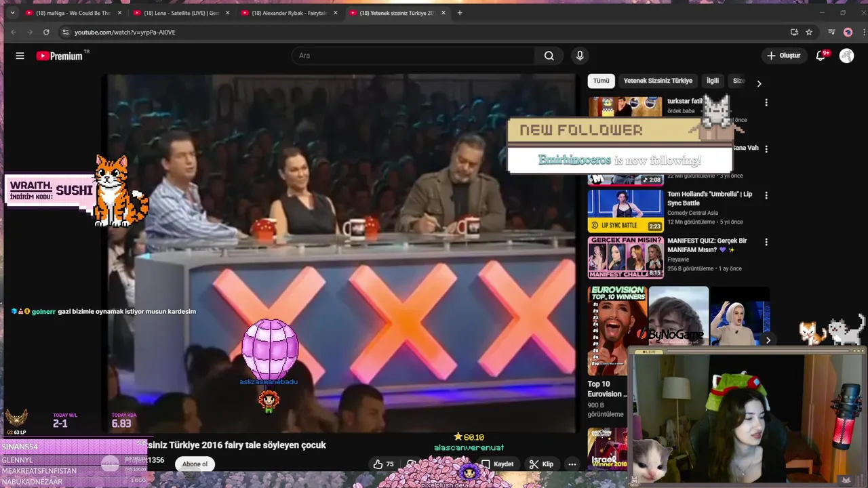Image resolution: width=868 pixels, height=488 pixels.
Task: Close the Alexander Rybak tab
Action: [x=336, y=13]
